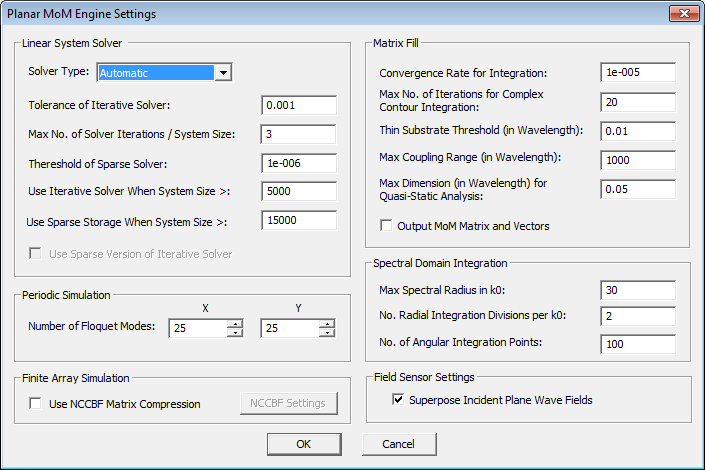Check Output MoM Matrix and Vectors
The width and height of the screenshot is (705, 470).
pyautogui.click(x=386, y=226)
